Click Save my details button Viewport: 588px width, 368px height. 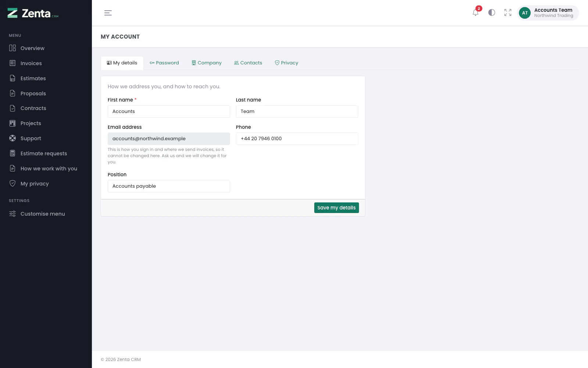(x=337, y=208)
